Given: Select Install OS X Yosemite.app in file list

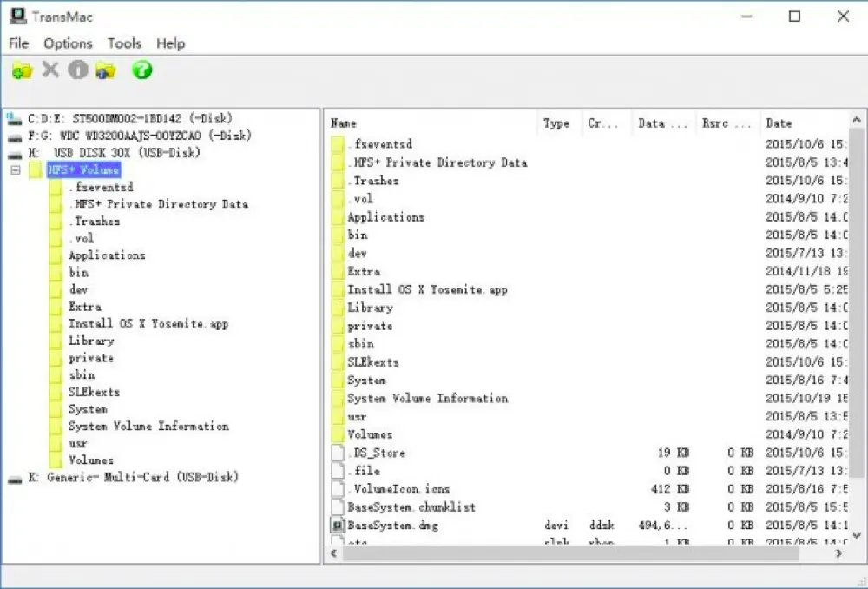Looking at the screenshot, I should [x=427, y=290].
